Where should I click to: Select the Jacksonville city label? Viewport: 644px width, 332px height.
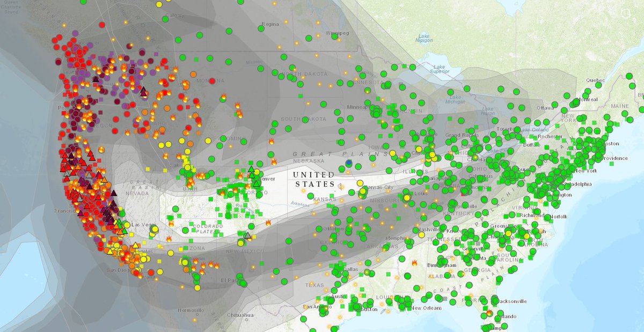512,301
